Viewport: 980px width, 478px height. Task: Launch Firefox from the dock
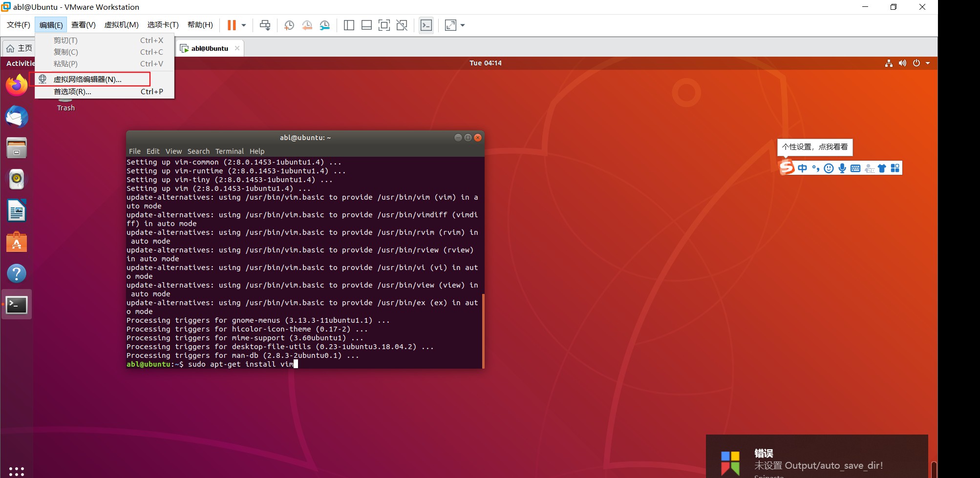(17, 85)
